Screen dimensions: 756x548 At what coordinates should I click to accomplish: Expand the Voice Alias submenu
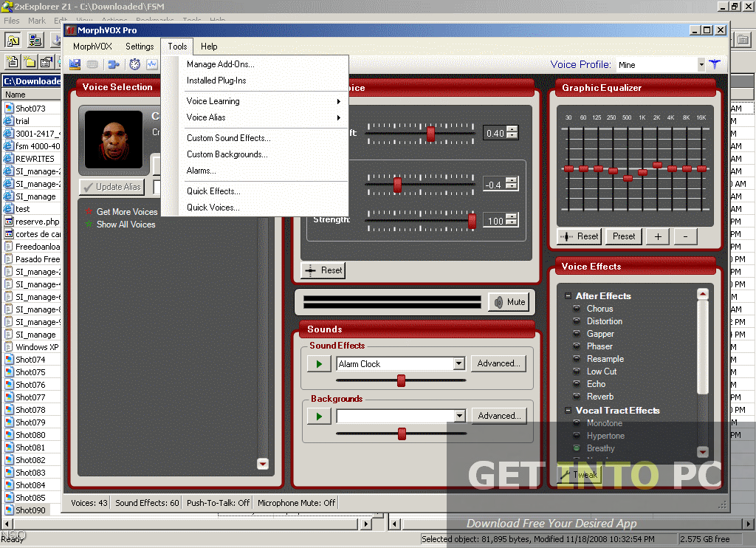pos(263,117)
